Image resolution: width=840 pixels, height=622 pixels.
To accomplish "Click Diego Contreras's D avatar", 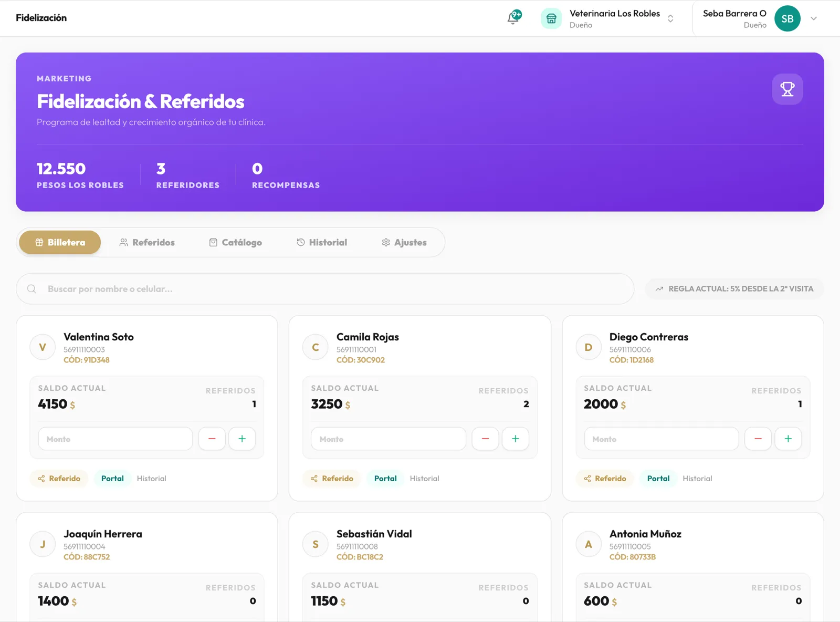I will [x=589, y=347].
